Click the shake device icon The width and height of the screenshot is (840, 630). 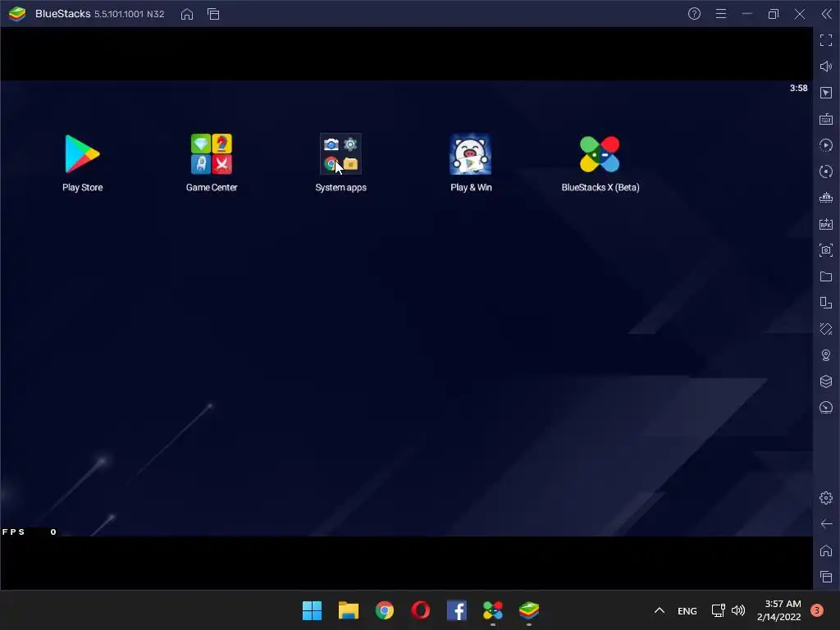(826, 329)
